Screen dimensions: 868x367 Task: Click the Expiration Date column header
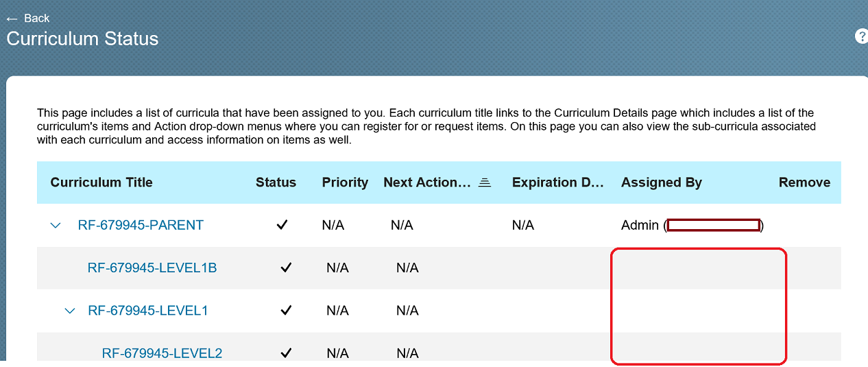click(x=558, y=182)
